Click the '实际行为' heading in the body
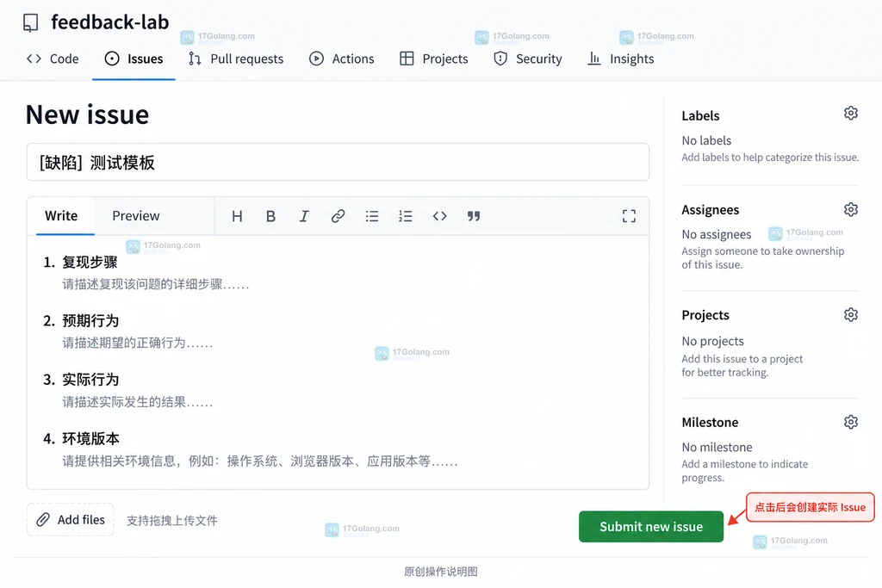882x588 pixels. 90,380
